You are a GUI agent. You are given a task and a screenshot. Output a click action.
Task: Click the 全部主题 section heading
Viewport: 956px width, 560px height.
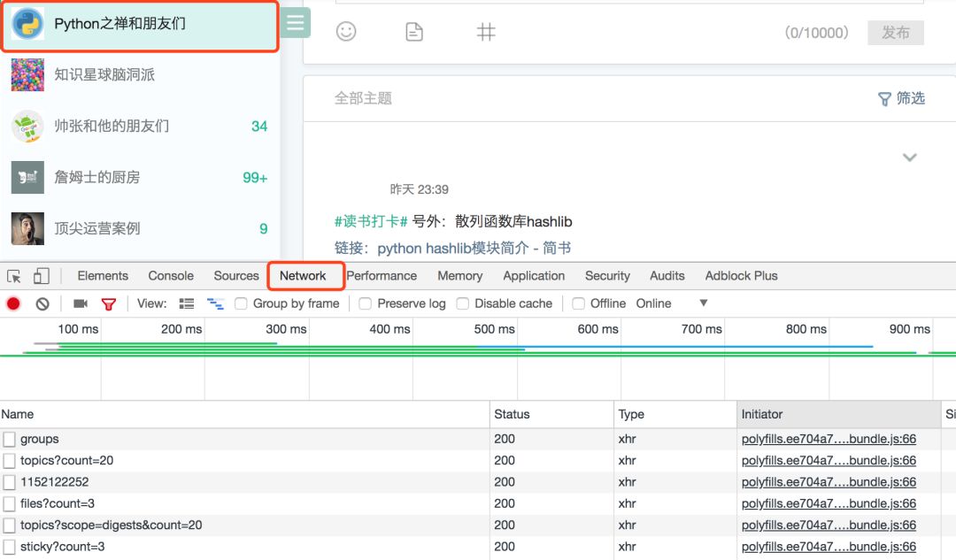363,98
